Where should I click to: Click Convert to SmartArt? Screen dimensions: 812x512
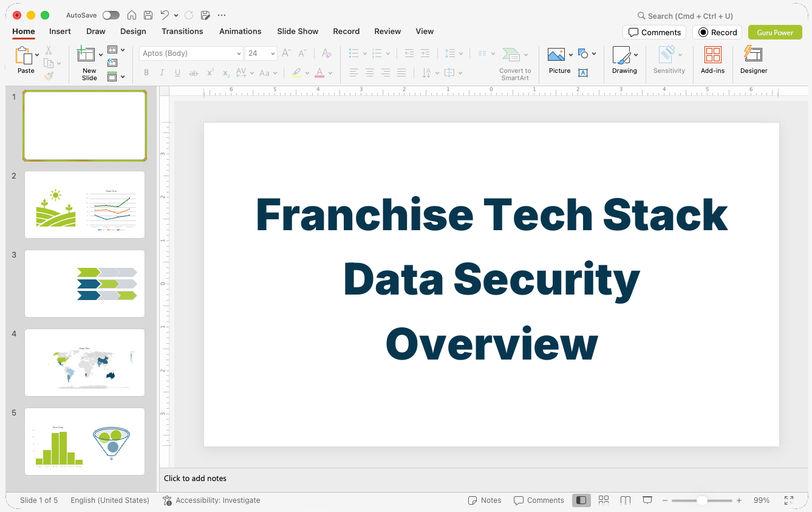515,64
